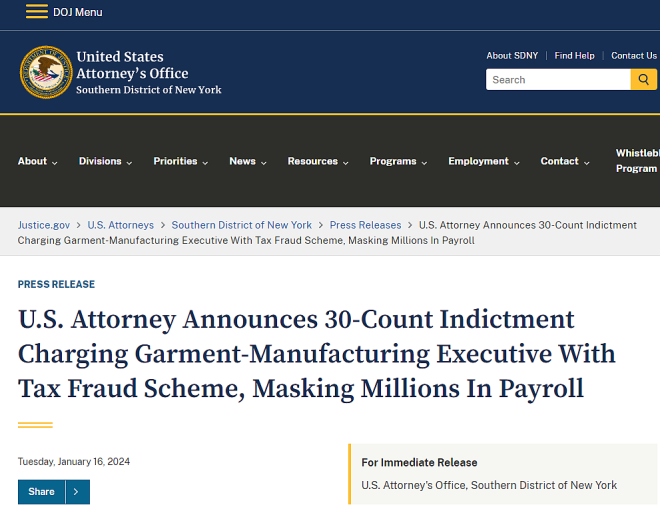Open the Contact navigation menu
The height and width of the screenshot is (515, 660).
tap(565, 162)
